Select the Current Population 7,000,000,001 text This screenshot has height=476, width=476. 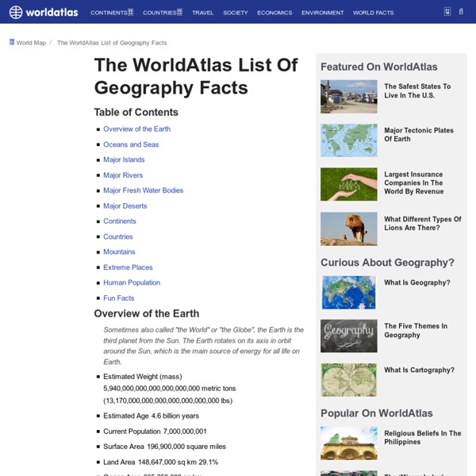155,432
